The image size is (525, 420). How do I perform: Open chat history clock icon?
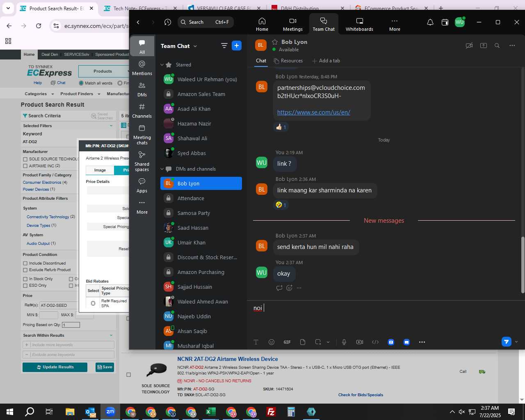[168, 22]
